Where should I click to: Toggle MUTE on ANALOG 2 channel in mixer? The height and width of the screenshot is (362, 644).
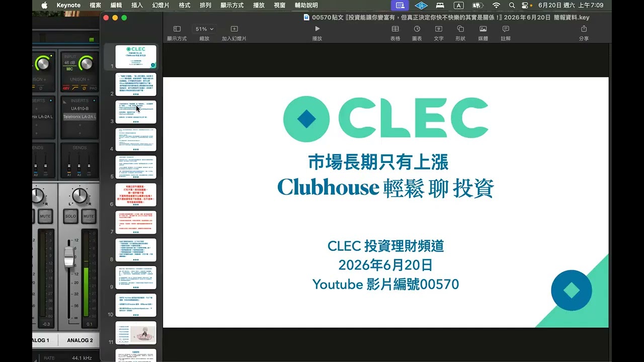[x=89, y=216]
